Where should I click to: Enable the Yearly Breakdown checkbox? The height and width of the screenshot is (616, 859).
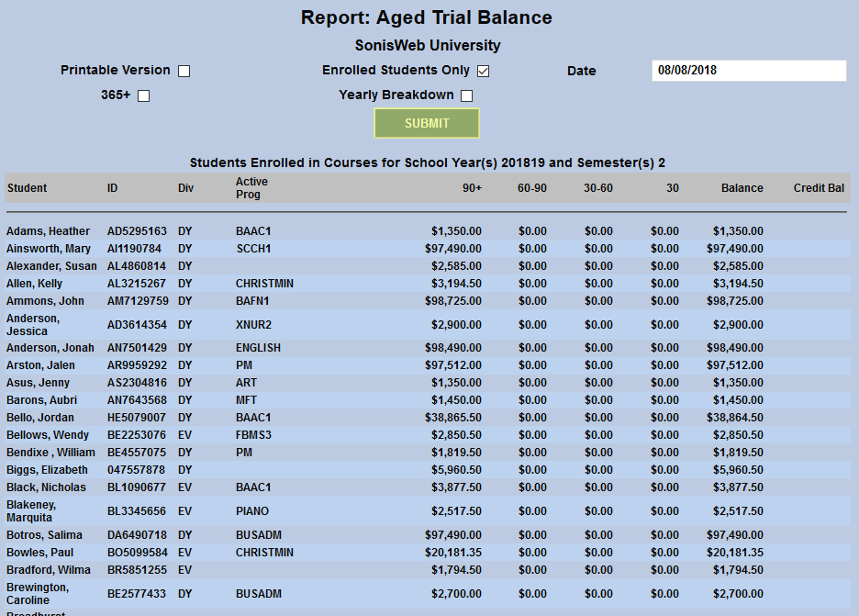[x=466, y=95]
